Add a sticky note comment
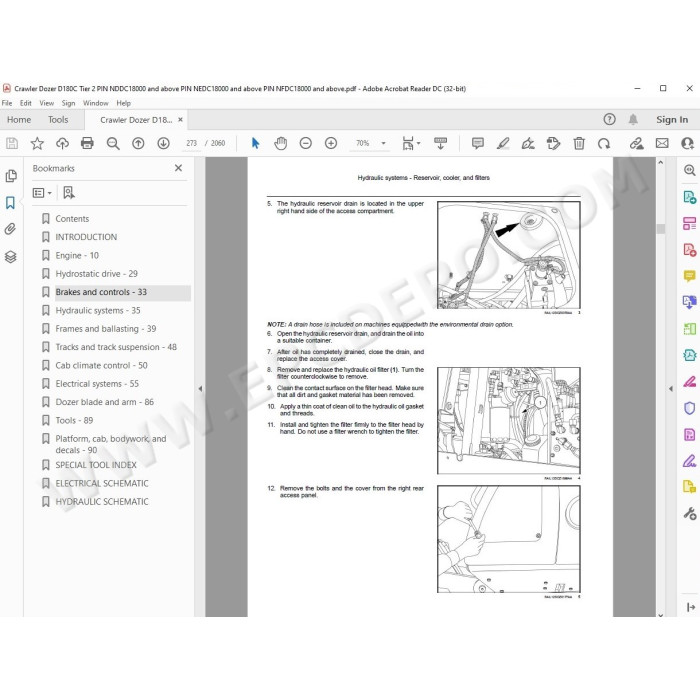700x700 pixels. [478, 143]
